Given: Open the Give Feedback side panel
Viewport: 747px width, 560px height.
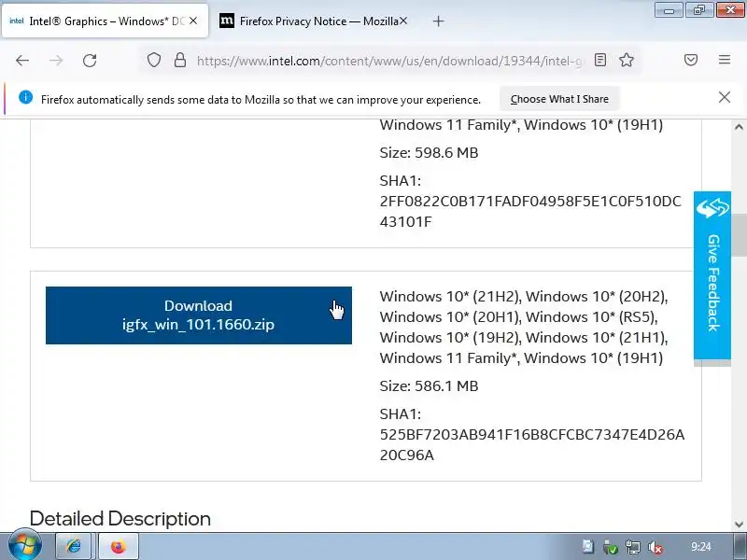Looking at the screenshot, I should tap(712, 275).
